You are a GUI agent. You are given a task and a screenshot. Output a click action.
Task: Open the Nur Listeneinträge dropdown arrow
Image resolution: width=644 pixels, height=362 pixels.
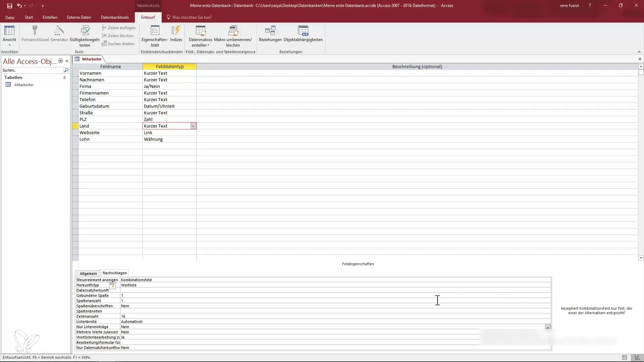(548, 327)
